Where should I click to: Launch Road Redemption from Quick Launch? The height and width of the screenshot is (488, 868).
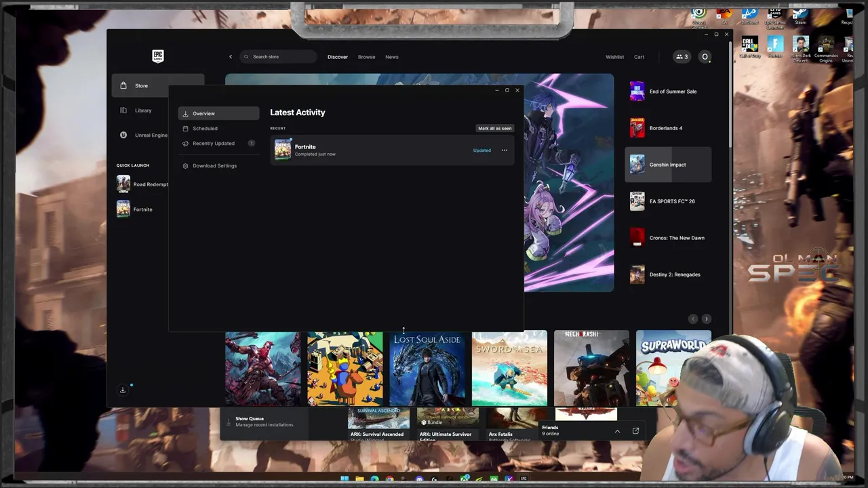(x=143, y=184)
